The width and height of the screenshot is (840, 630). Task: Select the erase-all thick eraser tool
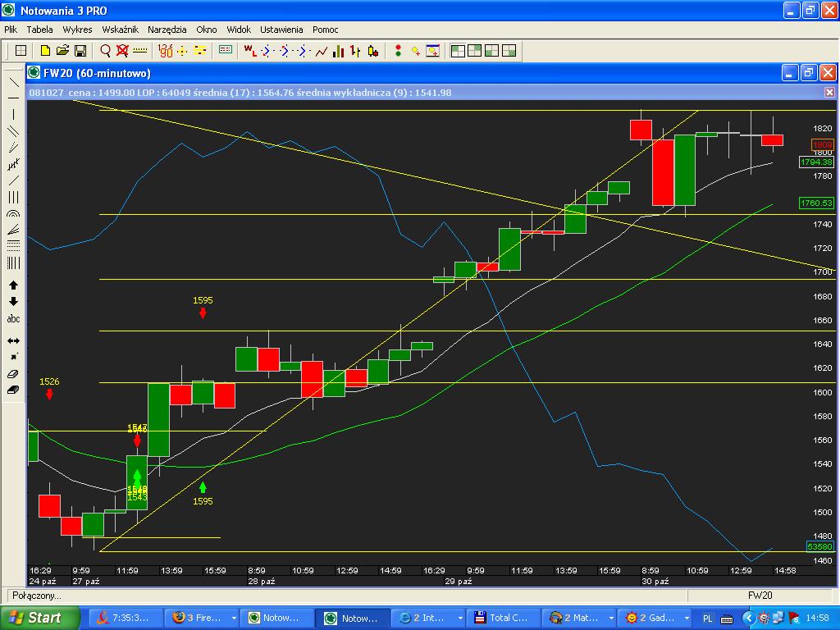pos(13,390)
